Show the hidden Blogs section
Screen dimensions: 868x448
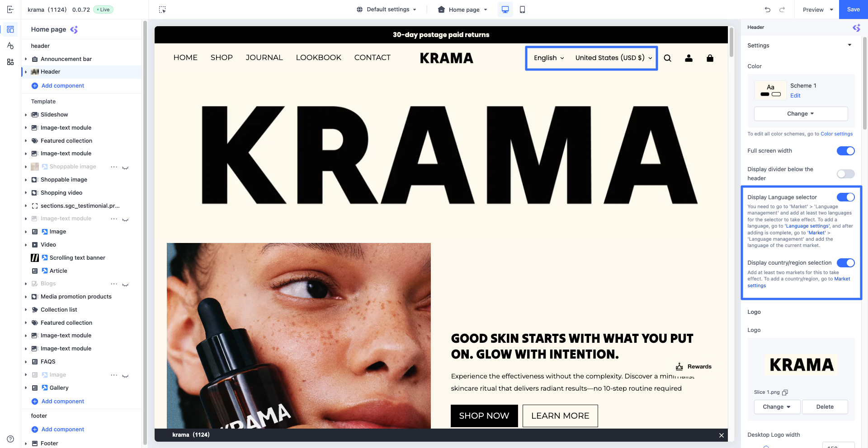click(125, 284)
